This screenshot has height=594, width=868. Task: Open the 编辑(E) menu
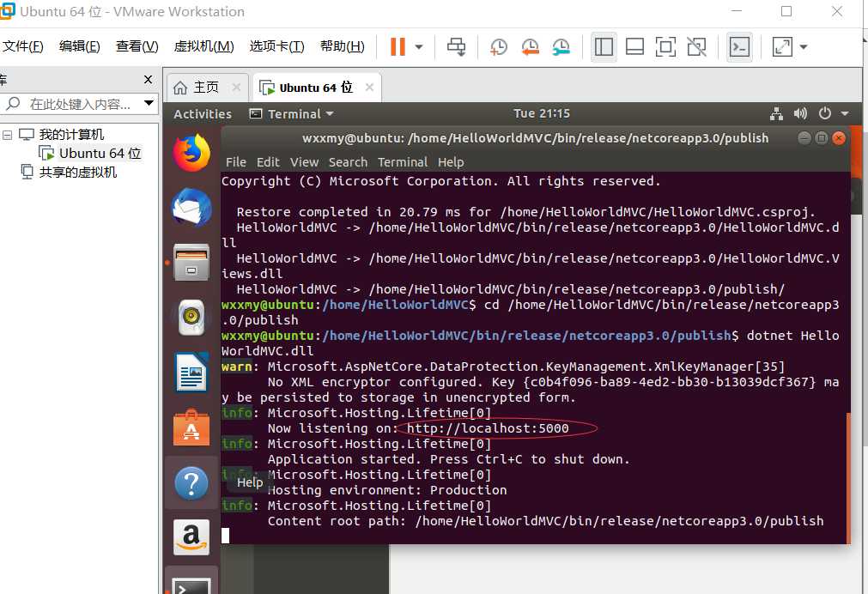(x=80, y=46)
